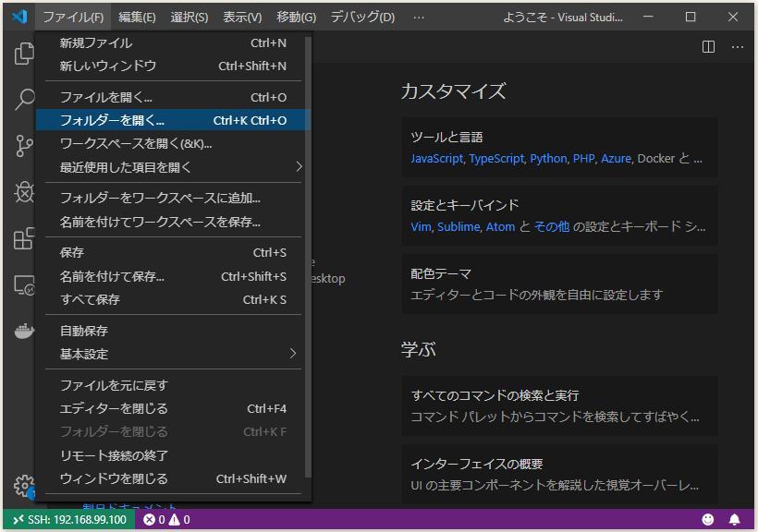The image size is (758, 532).
Task: Select ウィンドウを閉じる entry
Action: pyautogui.click(x=173, y=478)
